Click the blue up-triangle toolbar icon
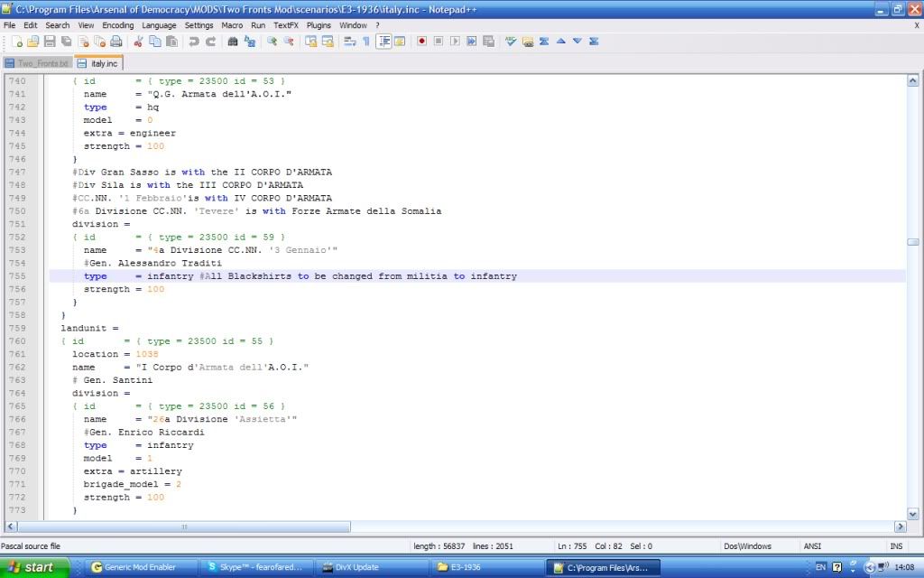The height and width of the screenshot is (578, 924). [x=561, y=42]
